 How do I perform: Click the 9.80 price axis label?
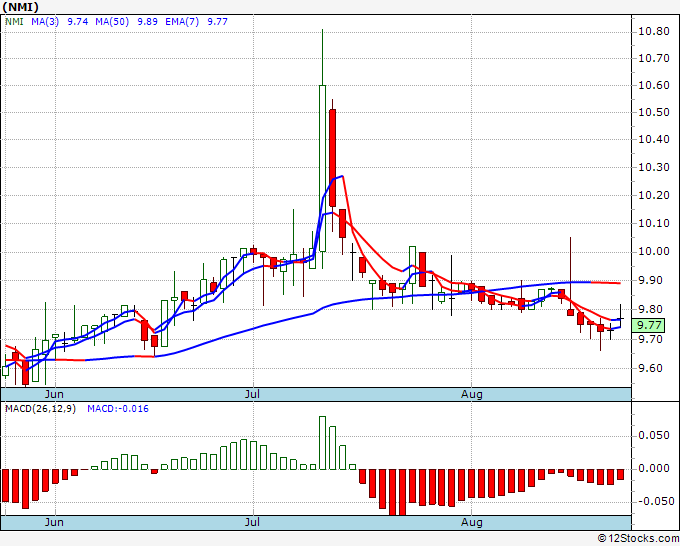pos(651,309)
